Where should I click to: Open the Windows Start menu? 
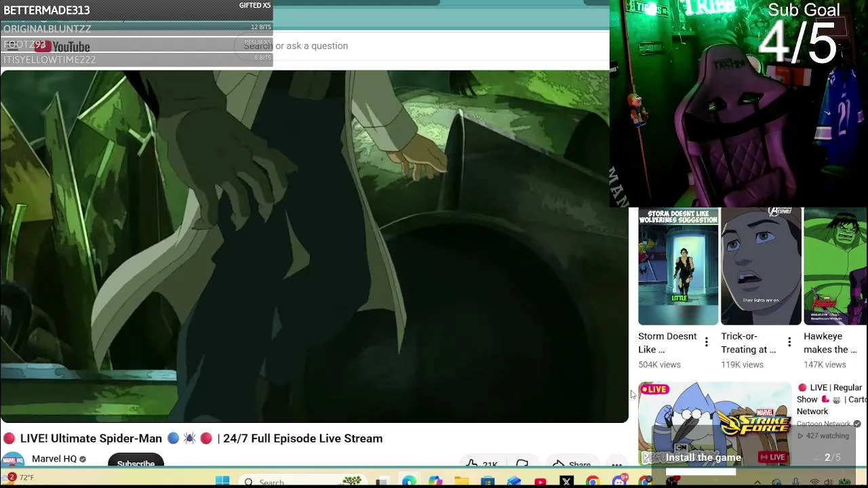click(x=222, y=481)
